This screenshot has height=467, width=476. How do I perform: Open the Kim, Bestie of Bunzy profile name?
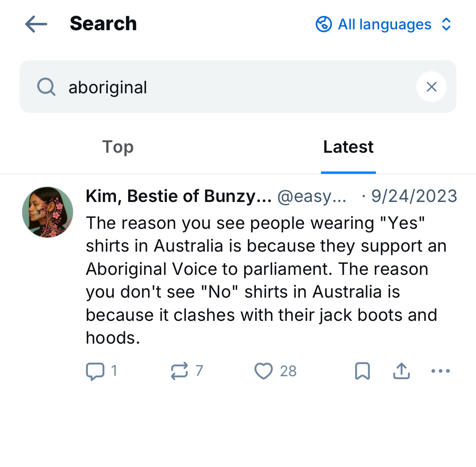click(179, 196)
